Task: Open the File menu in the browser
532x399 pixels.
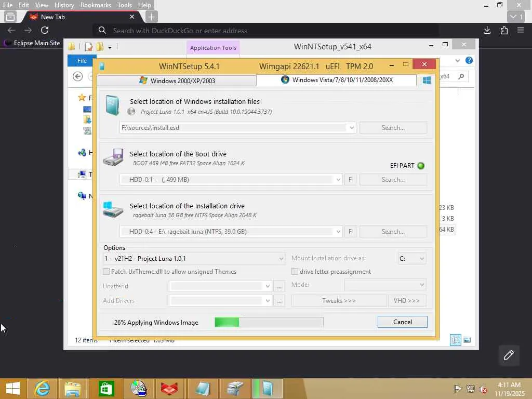Action: click(7, 5)
